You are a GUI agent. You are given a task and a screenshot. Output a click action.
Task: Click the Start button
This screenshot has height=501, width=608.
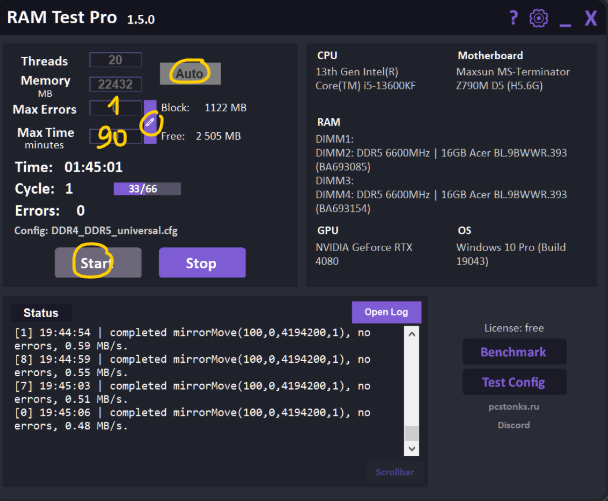(x=98, y=263)
